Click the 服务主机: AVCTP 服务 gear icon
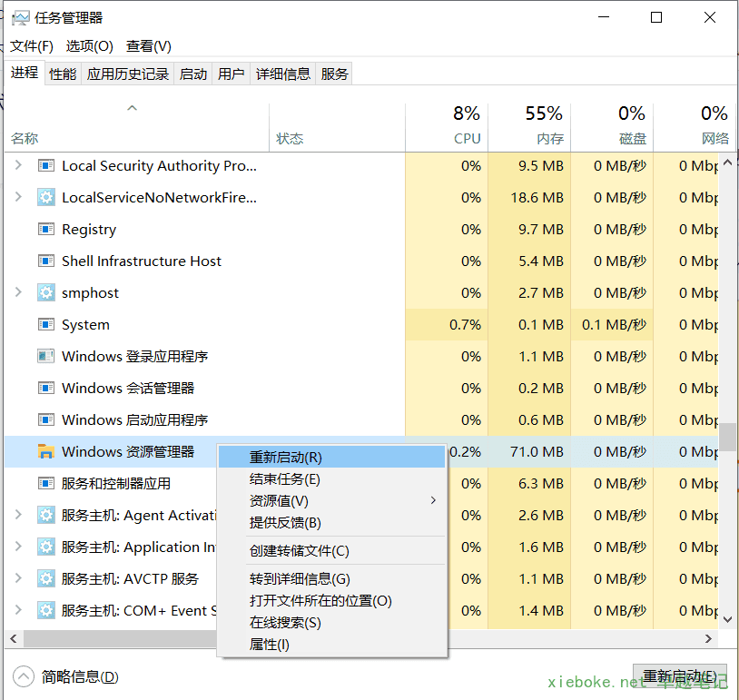The width and height of the screenshot is (739, 700). (45, 579)
